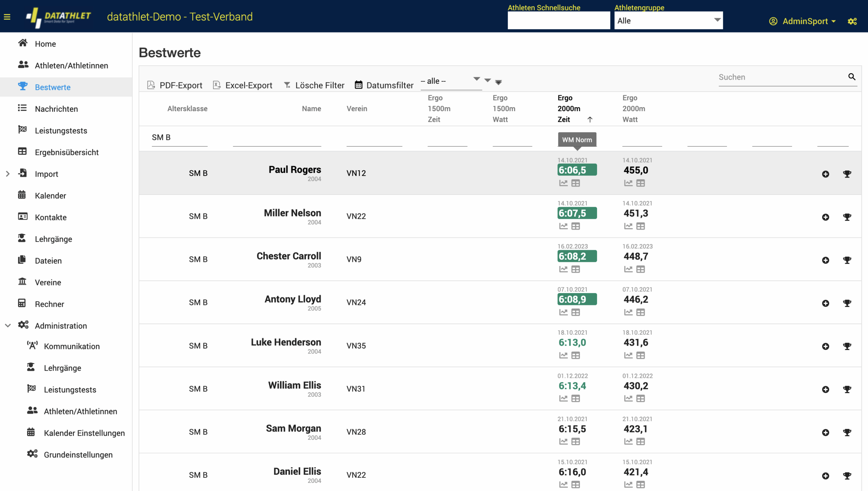This screenshot has width=868, height=491.
Task: Show table for William Ellis' 2000m watt
Action: point(640,398)
